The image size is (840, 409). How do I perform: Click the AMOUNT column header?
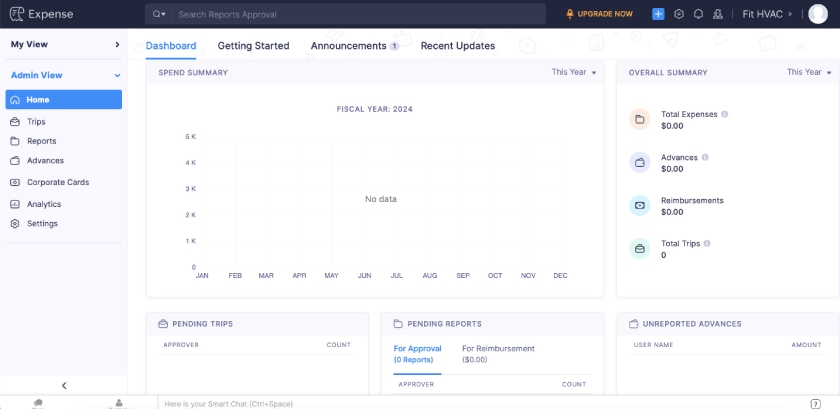click(x=806, y=345)
